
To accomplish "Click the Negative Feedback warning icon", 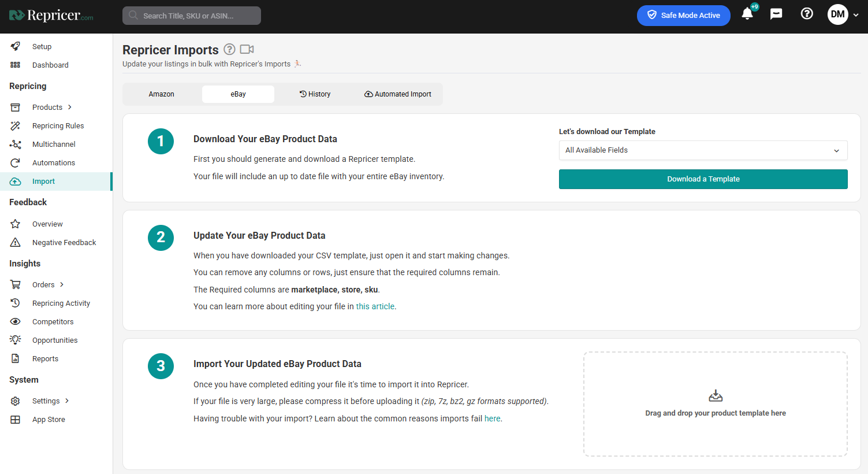I will click(16, 242).
